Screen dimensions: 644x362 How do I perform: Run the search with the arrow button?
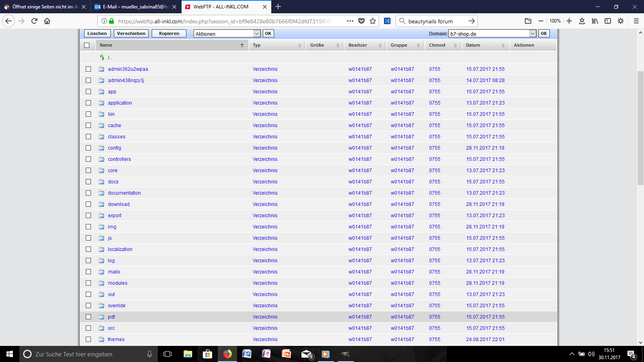click(472, 21)
